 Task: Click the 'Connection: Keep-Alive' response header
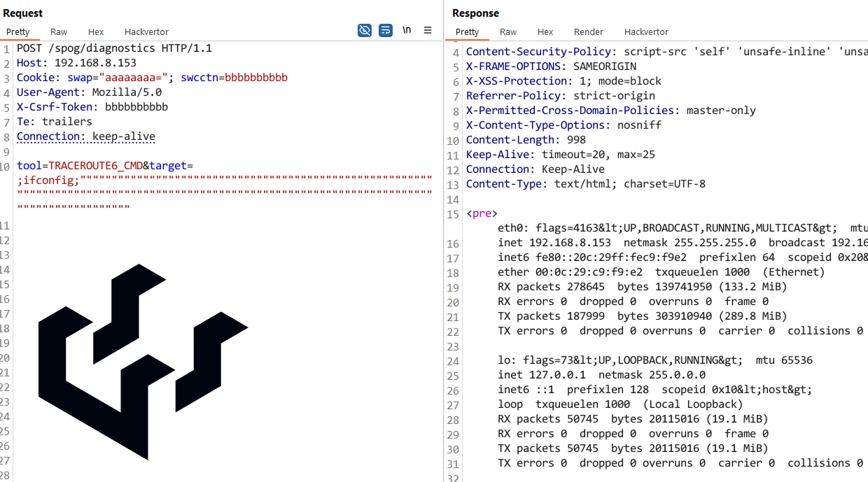[x=535, y=169]
